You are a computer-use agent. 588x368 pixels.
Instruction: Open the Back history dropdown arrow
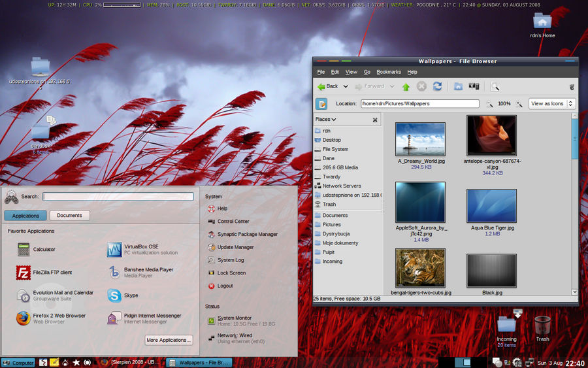click(x=346, y=86)
